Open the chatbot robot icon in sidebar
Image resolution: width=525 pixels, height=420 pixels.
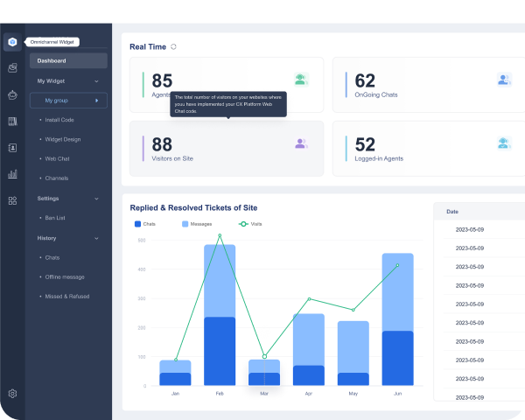point(12,94)
